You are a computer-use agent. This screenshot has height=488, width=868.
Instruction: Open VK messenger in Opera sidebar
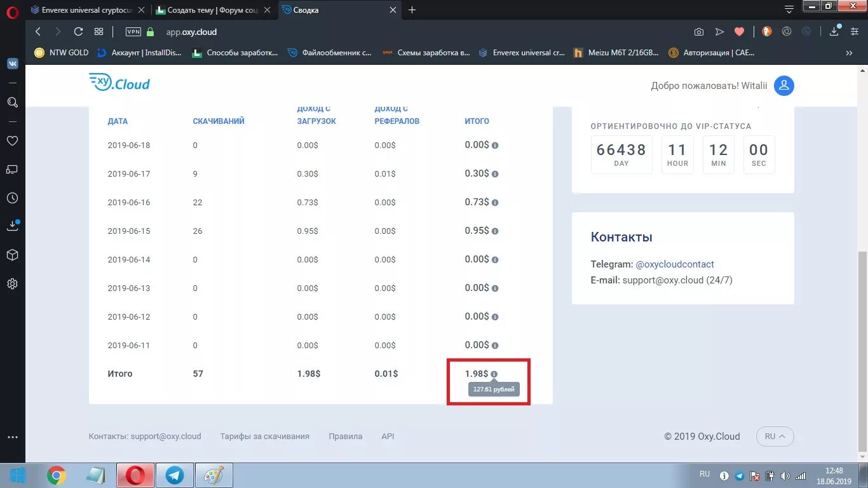pyautogui.click(x=12, y=64)
